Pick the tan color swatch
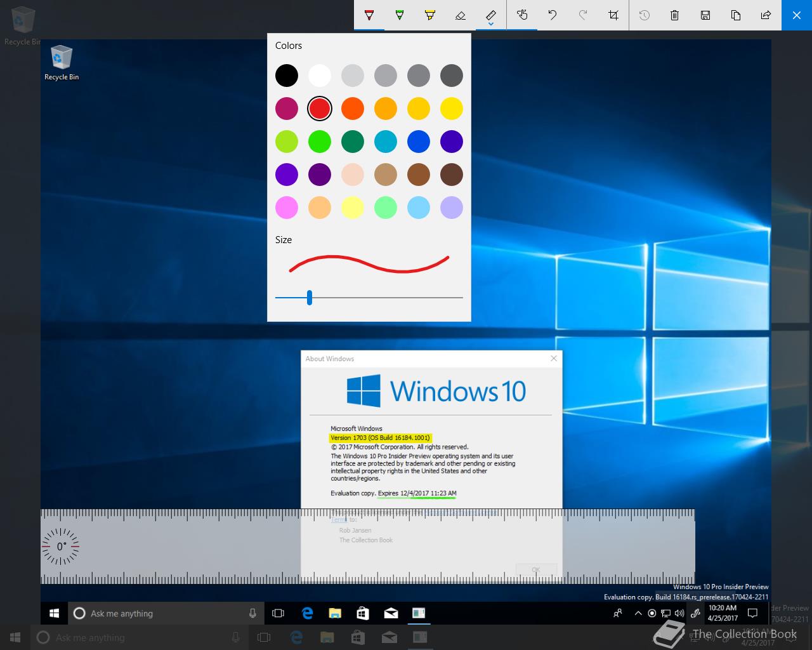Screen dimensions: 812x650 pos(386,175)
